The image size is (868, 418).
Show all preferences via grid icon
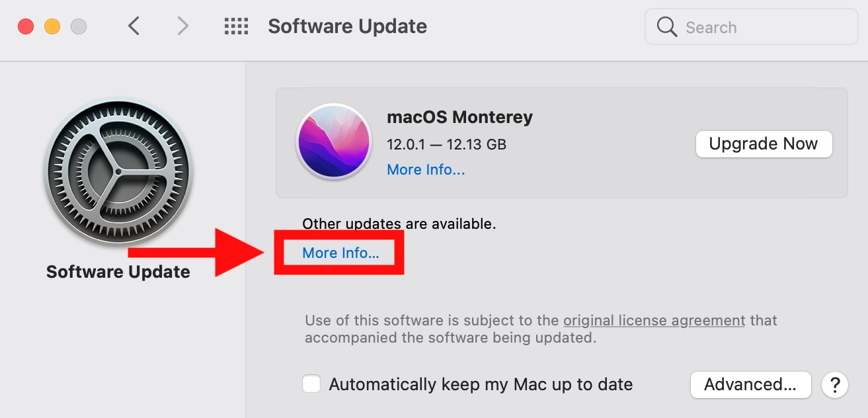click(236, 26)
